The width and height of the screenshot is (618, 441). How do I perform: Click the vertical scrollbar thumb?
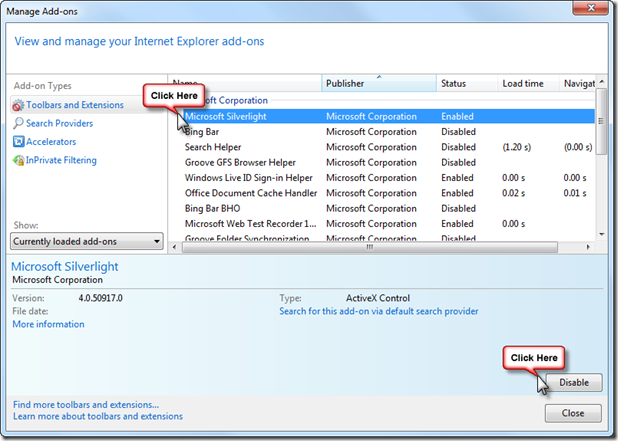pos(601,121)
